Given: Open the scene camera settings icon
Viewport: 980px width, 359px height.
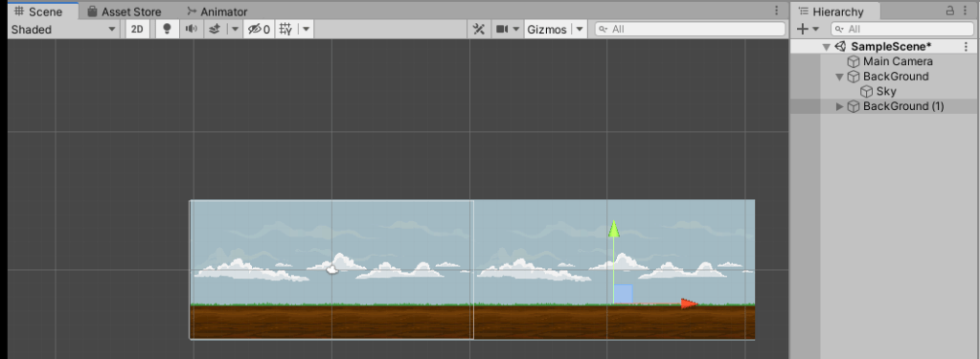Looking at the screenshot, I should point(502,30).
